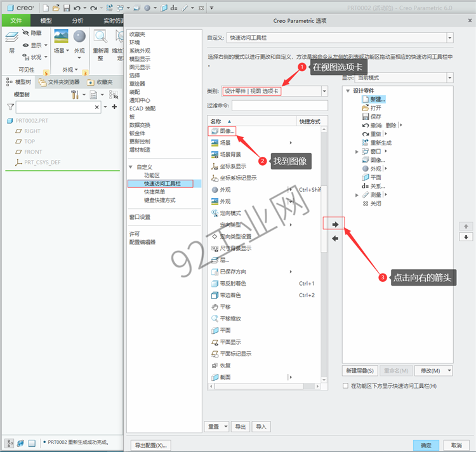Image resolution: width=476 pixels, height=452 pixels.
Task: Clear the model tree search with X
Action: click(96, 107)
